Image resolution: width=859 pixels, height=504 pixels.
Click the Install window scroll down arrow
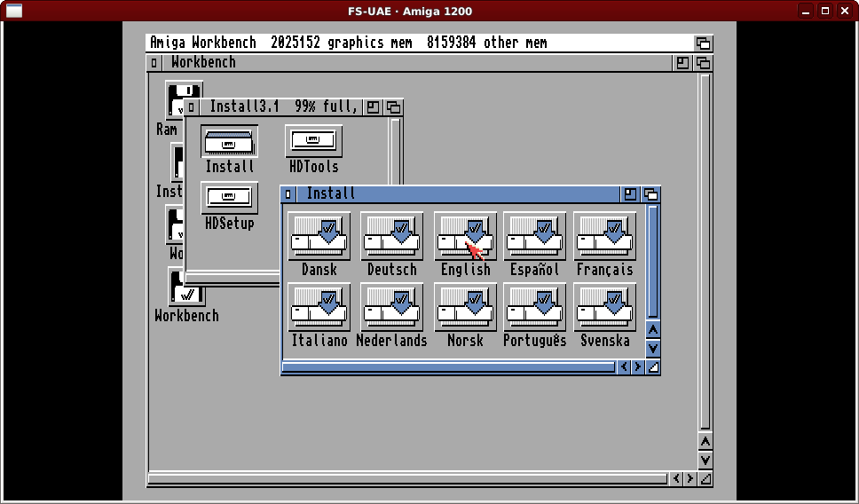click(x=652, y=348)
